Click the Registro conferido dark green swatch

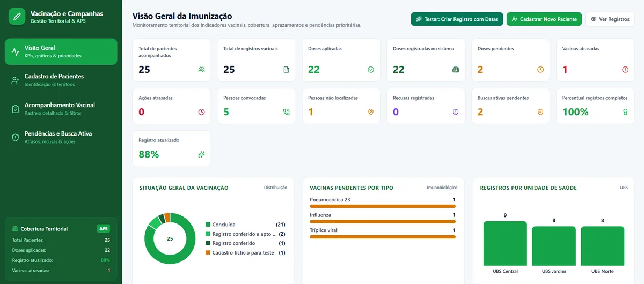208,243
